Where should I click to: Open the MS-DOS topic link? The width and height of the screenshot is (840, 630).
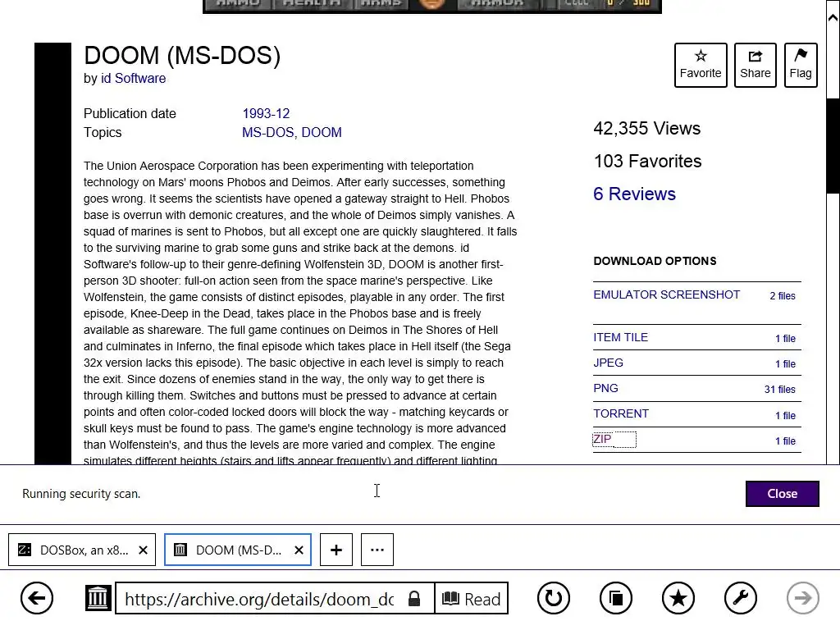pos(268,132)
